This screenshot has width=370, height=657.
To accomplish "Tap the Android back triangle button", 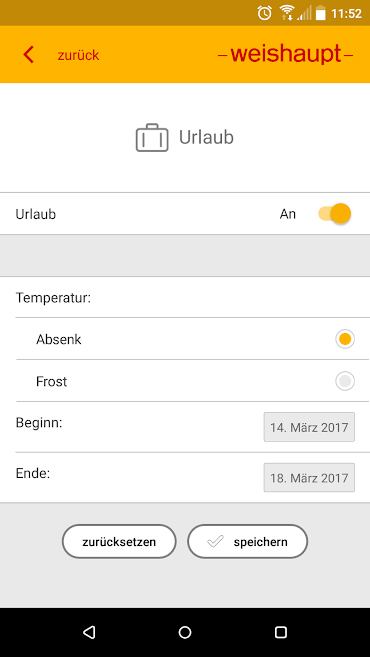I will click(89, 632).
